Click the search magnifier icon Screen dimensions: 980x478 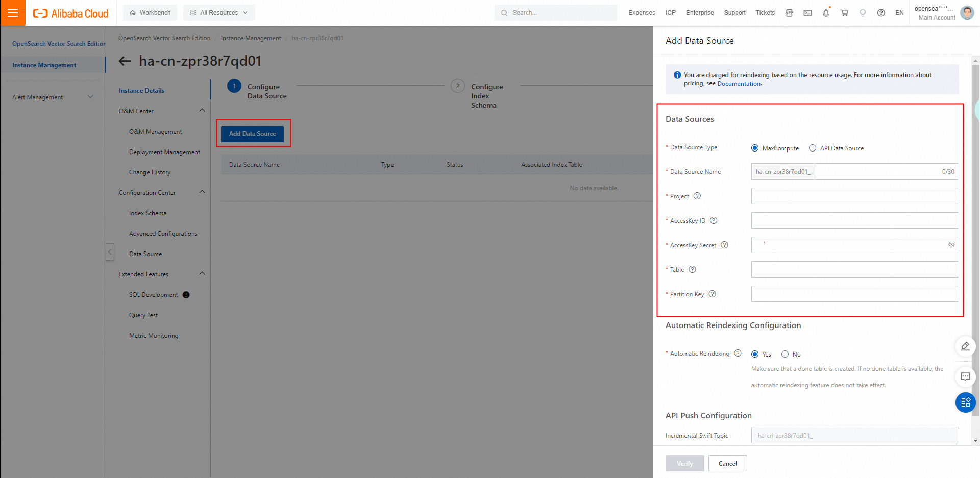(504, 13)
